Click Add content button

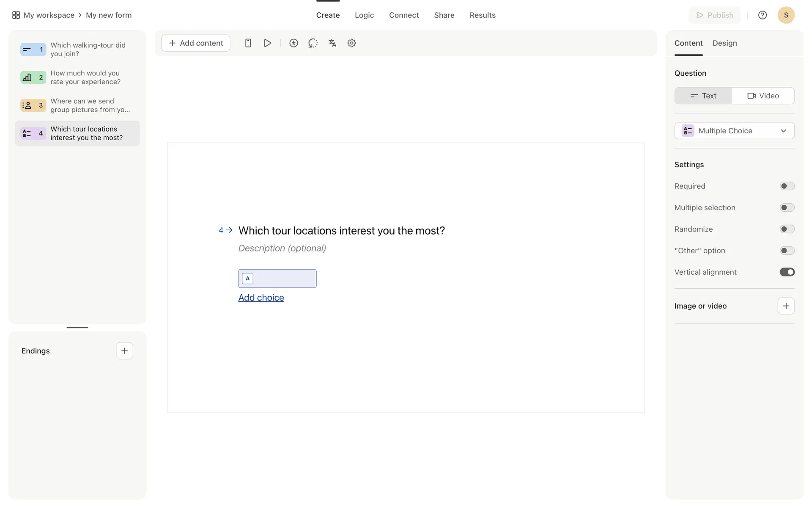[x=196, y=43]
